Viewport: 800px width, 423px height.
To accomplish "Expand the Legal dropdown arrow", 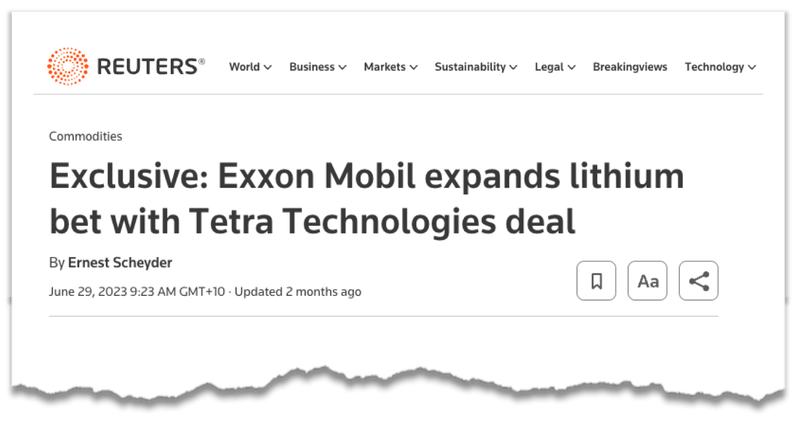I will pyautogui.click(x=571, y=67).
